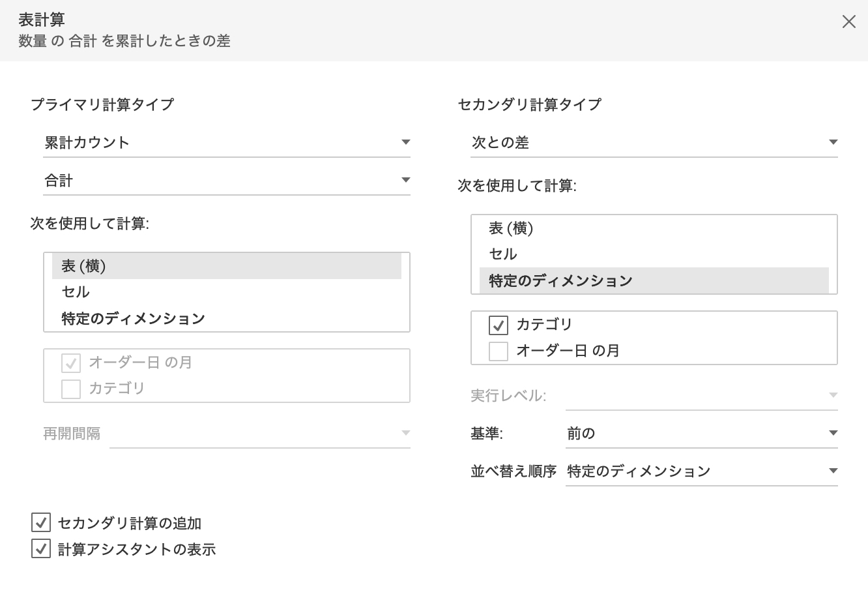The height and width of the screenshot is (596, 868).
Task: Open the 次との差 secondary calculation type dropdown
Action: (654, 142)
